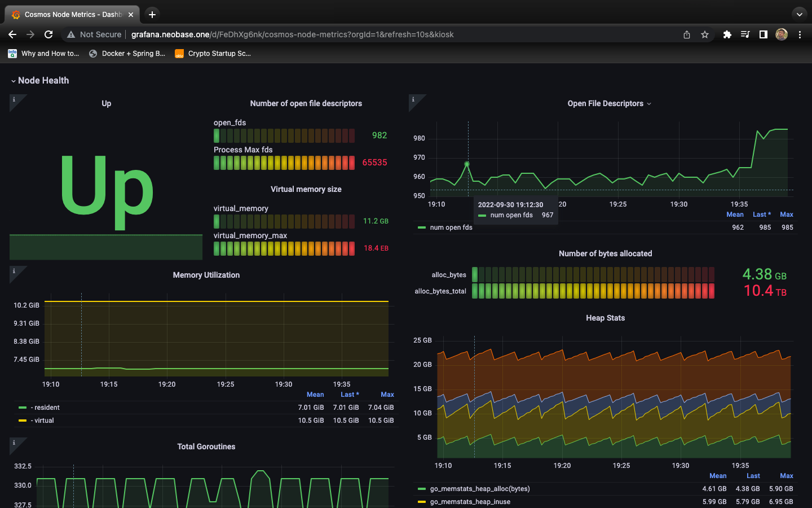Open Chrome side panel icon
812x508 pixels.
coord(763,34)
